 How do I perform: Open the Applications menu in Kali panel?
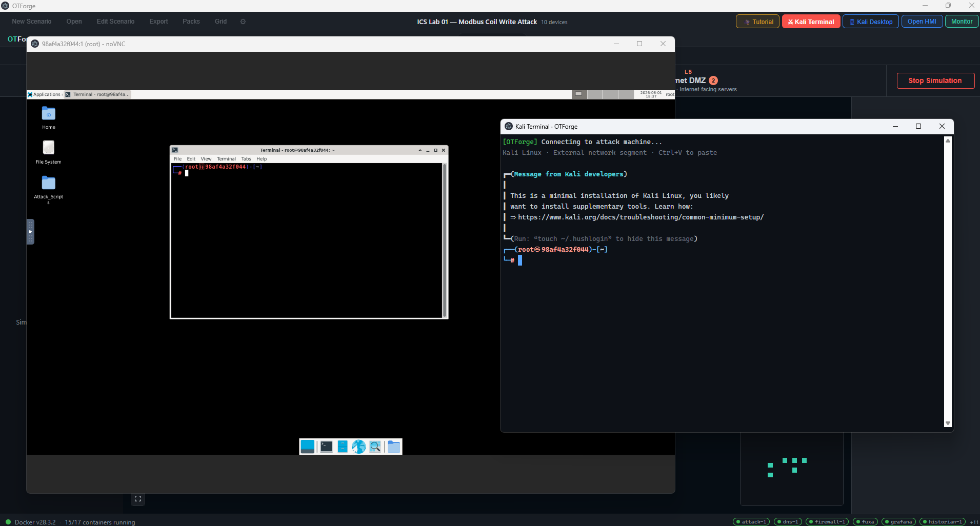(45, 94)
